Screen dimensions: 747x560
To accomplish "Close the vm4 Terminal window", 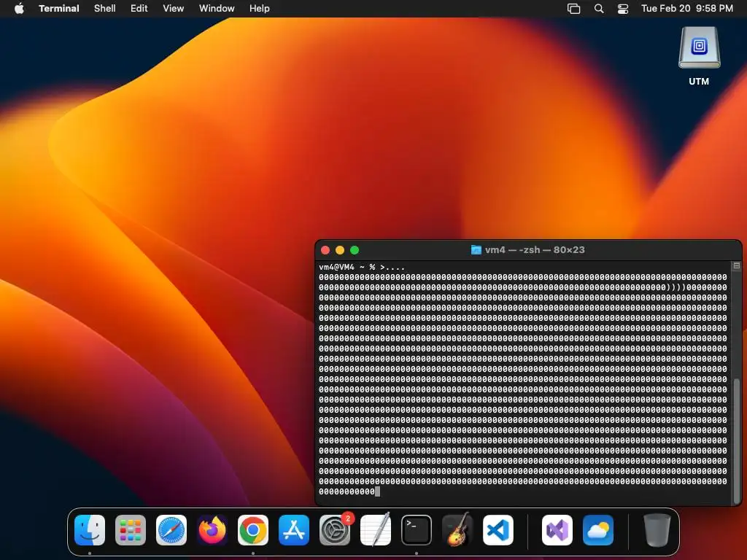I will click(325, 250).
